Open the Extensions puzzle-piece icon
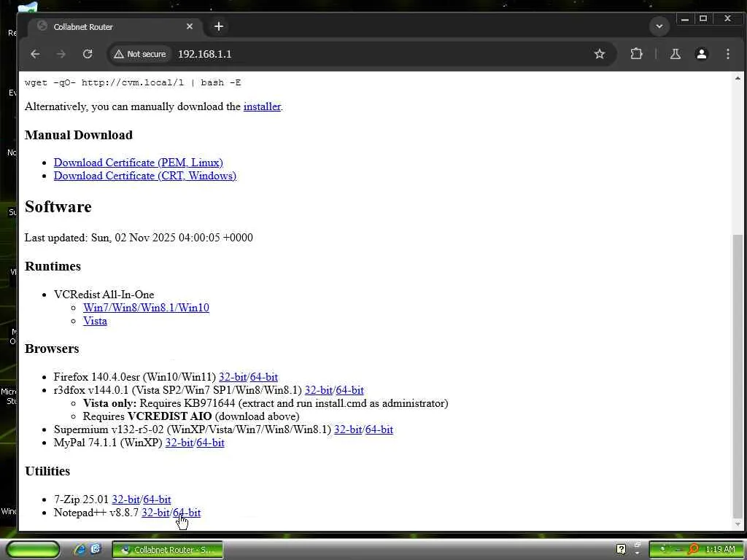Screen dimensions: 747x560 [x=636, y=54]
